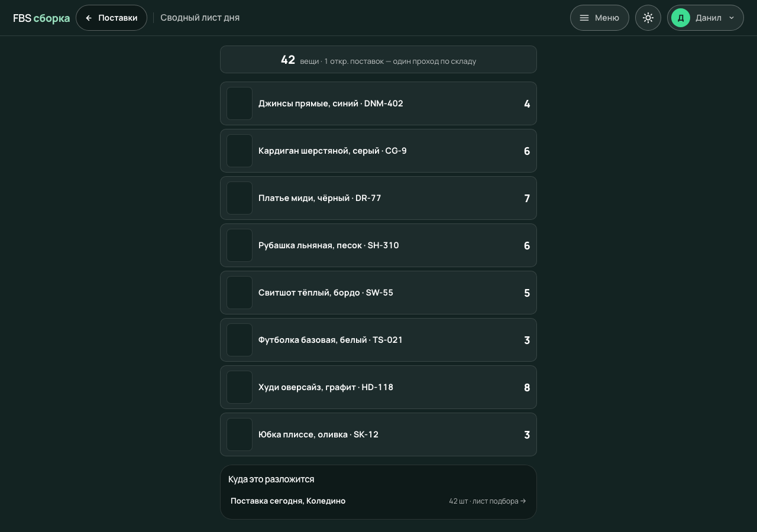Click quantity 4 in Джинсы row
This screenshot has width=757, height=532.
[x=527, y=104]
